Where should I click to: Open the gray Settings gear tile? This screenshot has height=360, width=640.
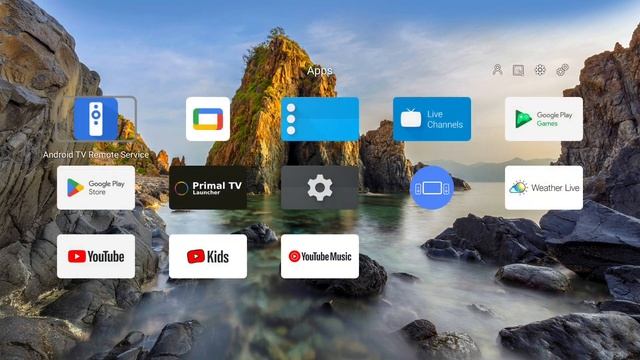pyautogui.click(x=320, y=188)
